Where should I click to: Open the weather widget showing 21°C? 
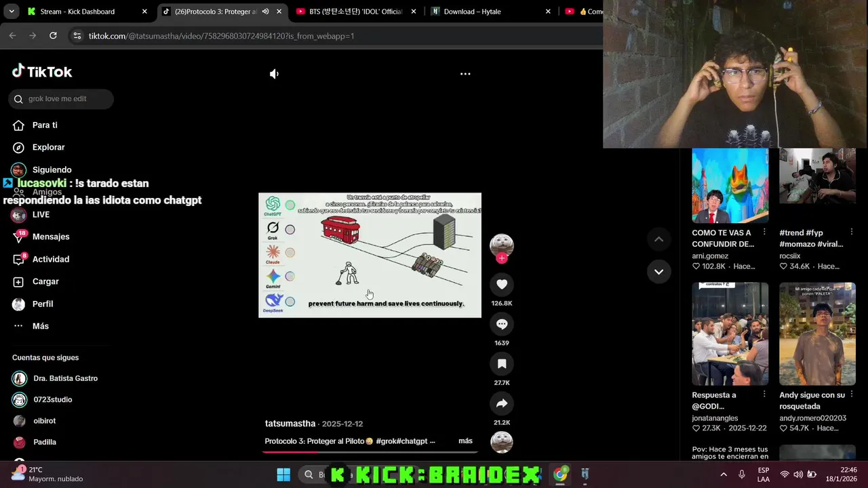click(47, 474)
